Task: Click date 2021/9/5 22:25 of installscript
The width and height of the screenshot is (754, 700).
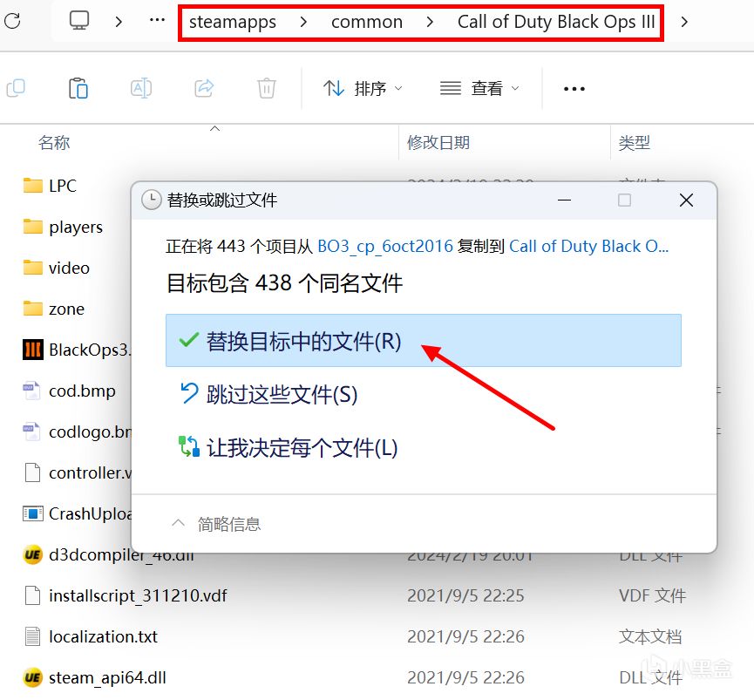Action: click(x=465, y=595)
